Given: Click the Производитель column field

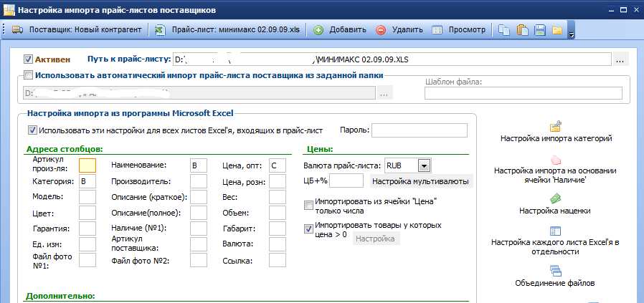Looking at the screenshot, I should [199, 181].
